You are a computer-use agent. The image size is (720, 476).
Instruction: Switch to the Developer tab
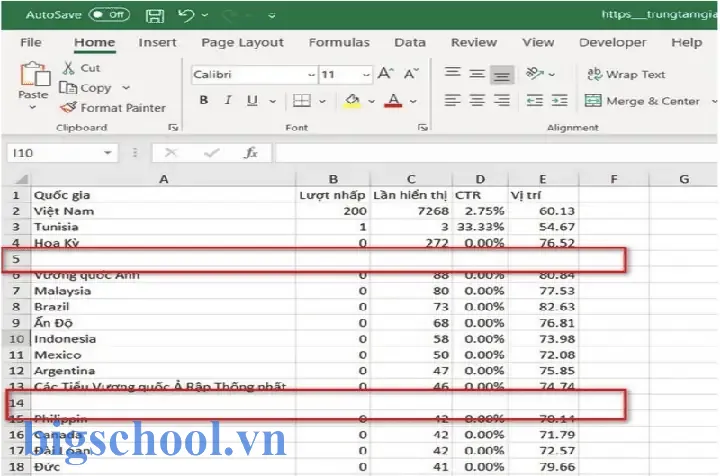pyautogui.click(x=612, y=43)
